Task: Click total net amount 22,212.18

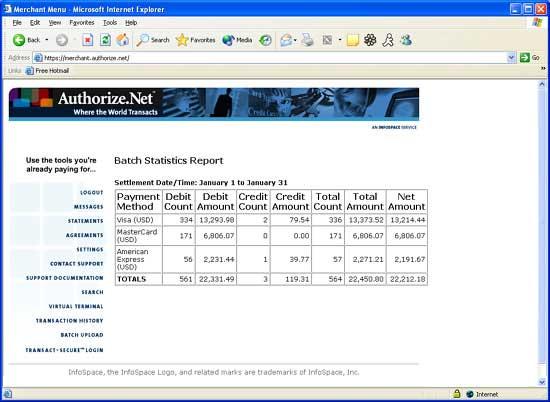Action: coord(408,279)
